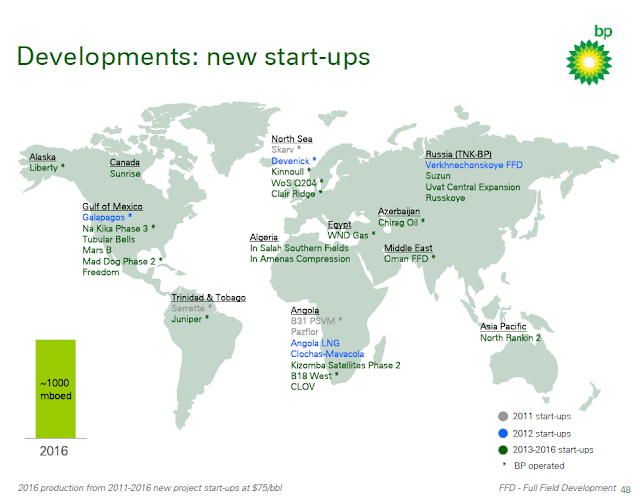The width and height of the screenshot is (640, 499).
Task: Click the 'Gulf of Mexico' heading
Action: [112, 206]
